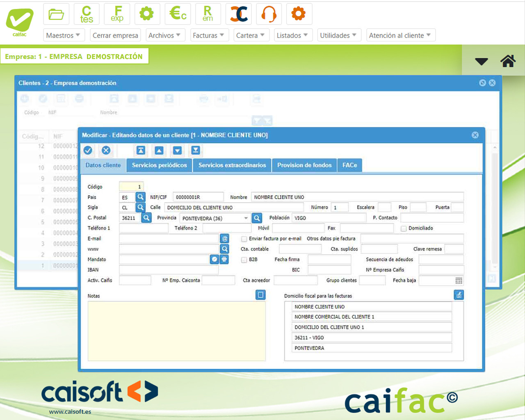The width and height of the screenshot is (525, 420).
Task: Check Enviar factura por e-mail
Action: [244, 239]
